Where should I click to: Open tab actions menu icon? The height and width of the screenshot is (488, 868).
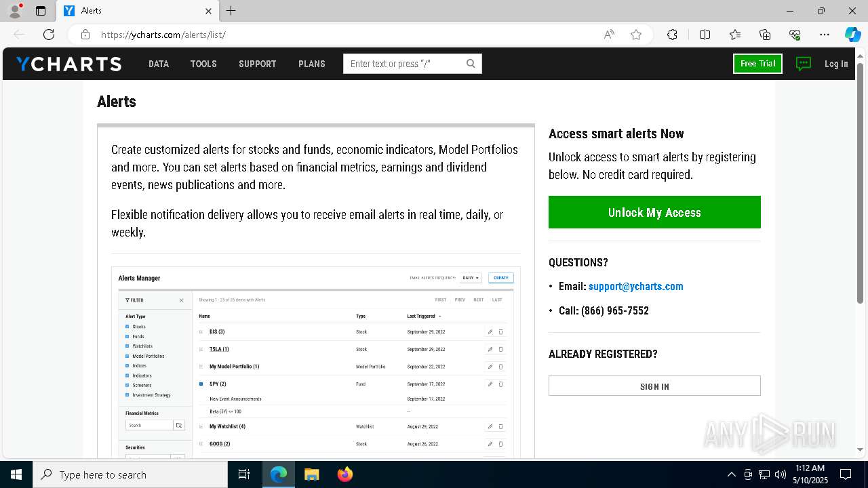41,11
